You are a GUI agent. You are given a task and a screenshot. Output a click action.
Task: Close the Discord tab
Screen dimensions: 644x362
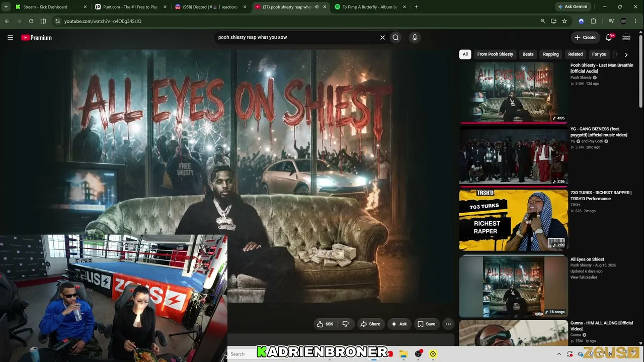[244, 7]
